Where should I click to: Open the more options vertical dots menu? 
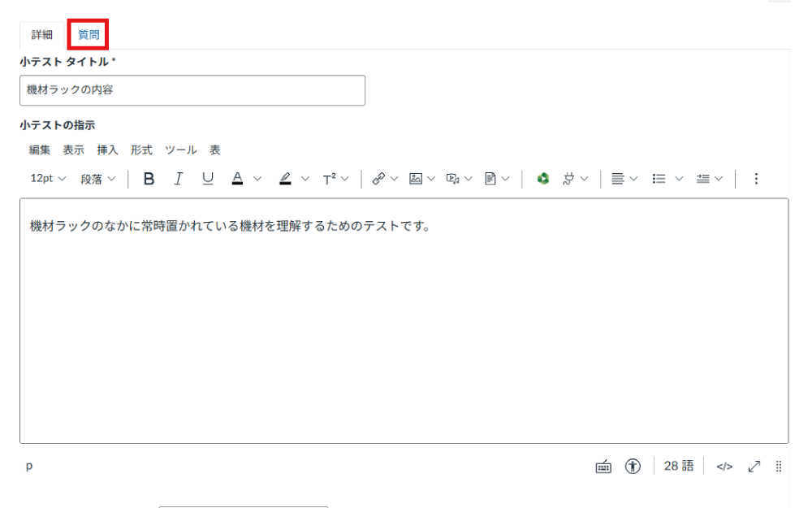point(756,178)
